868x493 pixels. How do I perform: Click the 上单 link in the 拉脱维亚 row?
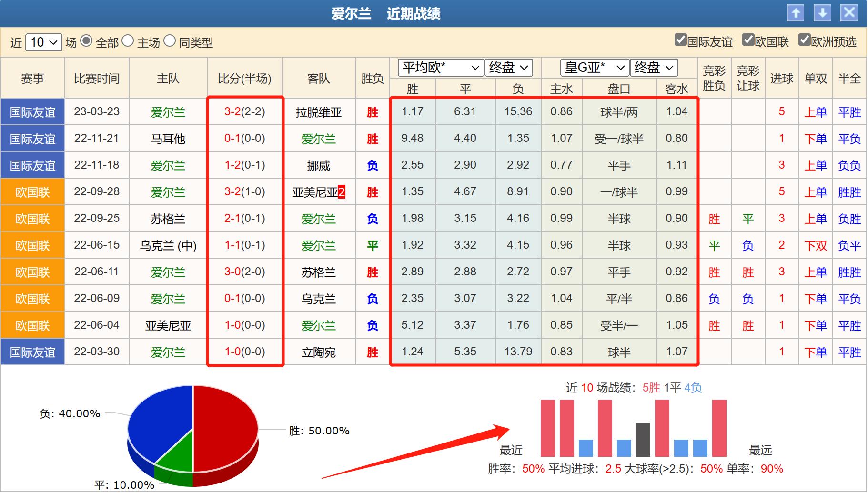click(815, 112)
